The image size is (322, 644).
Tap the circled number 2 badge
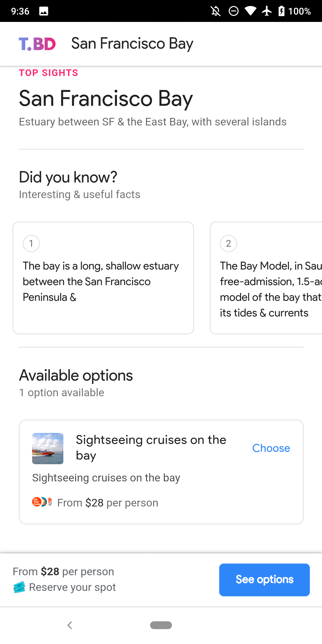point(228,244)
